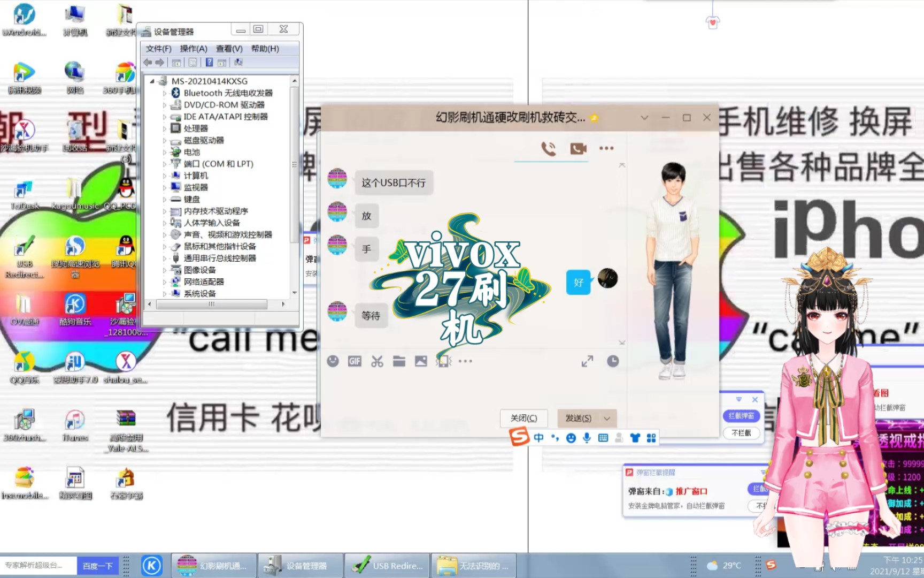Open message history clock icon

pyautogui.click(x=613, y=361)
